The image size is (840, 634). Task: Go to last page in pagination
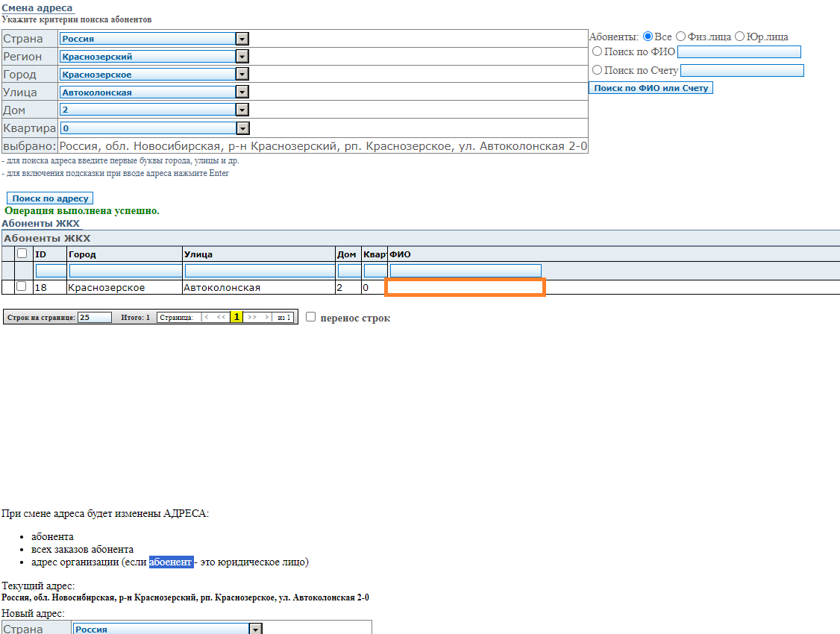click(x=267, y=317)
